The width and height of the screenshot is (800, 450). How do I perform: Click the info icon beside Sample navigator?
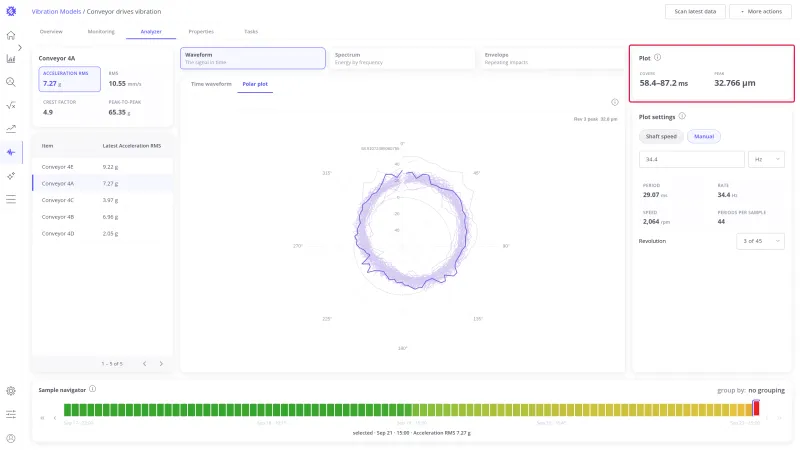tap(92, 389)
